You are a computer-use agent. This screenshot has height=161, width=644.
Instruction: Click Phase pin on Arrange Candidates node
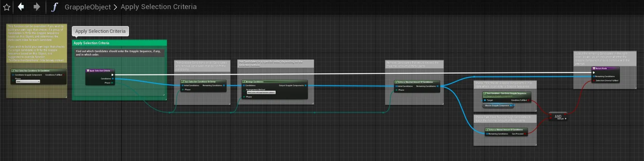pos(244,97)
